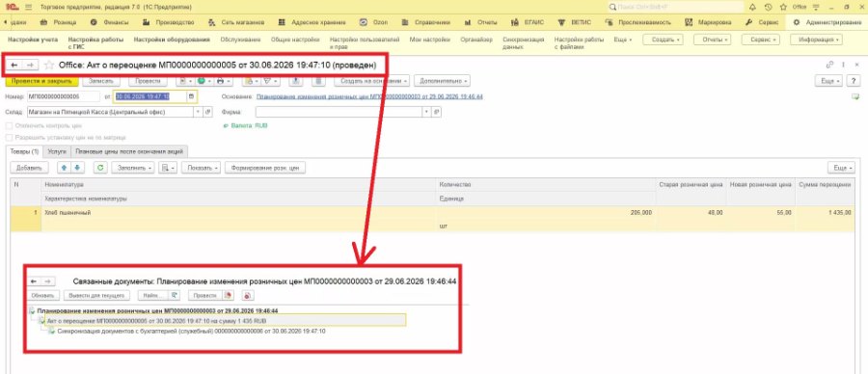
Task: Open the Показать dropdown menu
Action: (x=202, y=167)
